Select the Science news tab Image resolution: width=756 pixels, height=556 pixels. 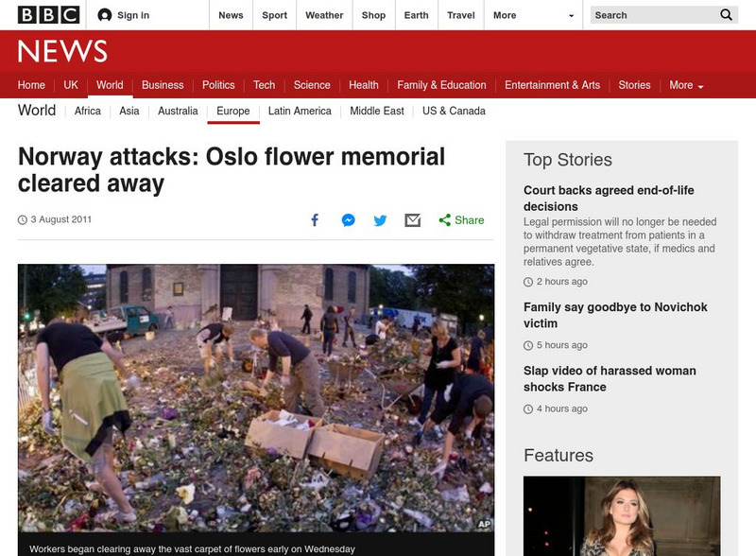click(312, 85)
